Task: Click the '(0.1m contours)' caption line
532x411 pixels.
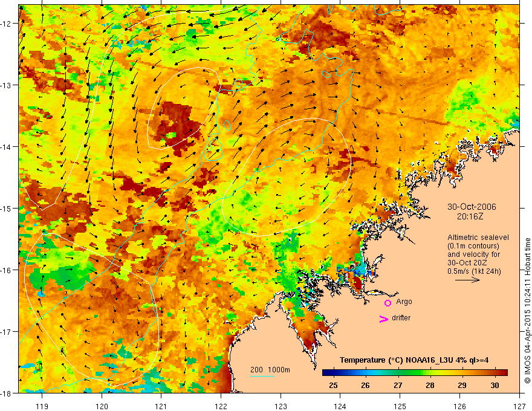Action: (x=473, y=246)
